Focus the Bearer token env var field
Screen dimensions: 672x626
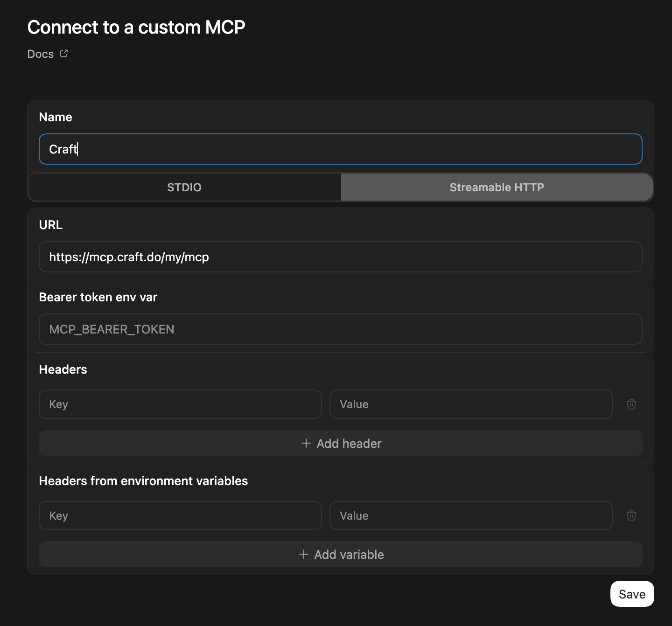[x=340, y=329]
